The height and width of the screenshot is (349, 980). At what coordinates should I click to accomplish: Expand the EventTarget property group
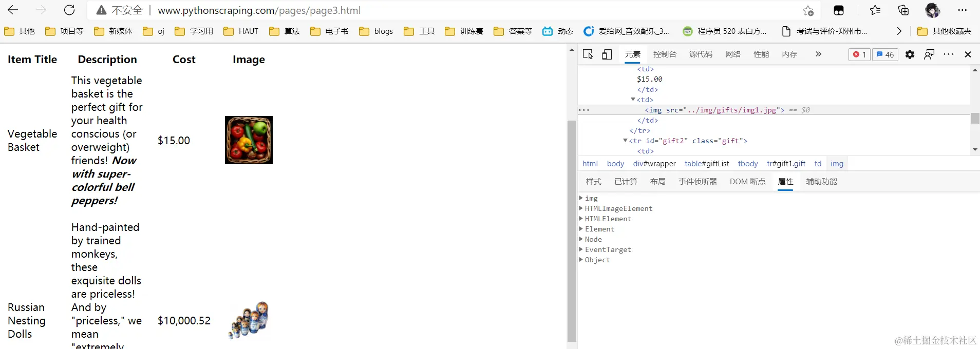581,249
